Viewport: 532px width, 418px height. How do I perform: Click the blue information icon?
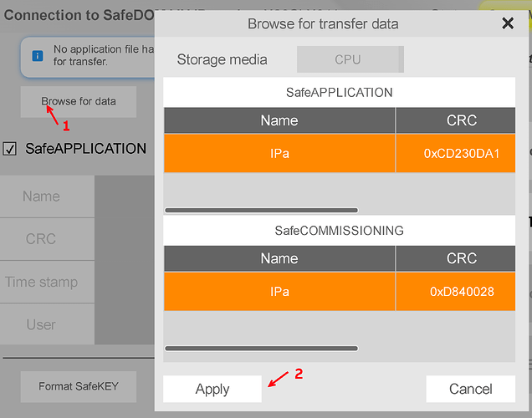pyautogui.click(x=37, y=55)
